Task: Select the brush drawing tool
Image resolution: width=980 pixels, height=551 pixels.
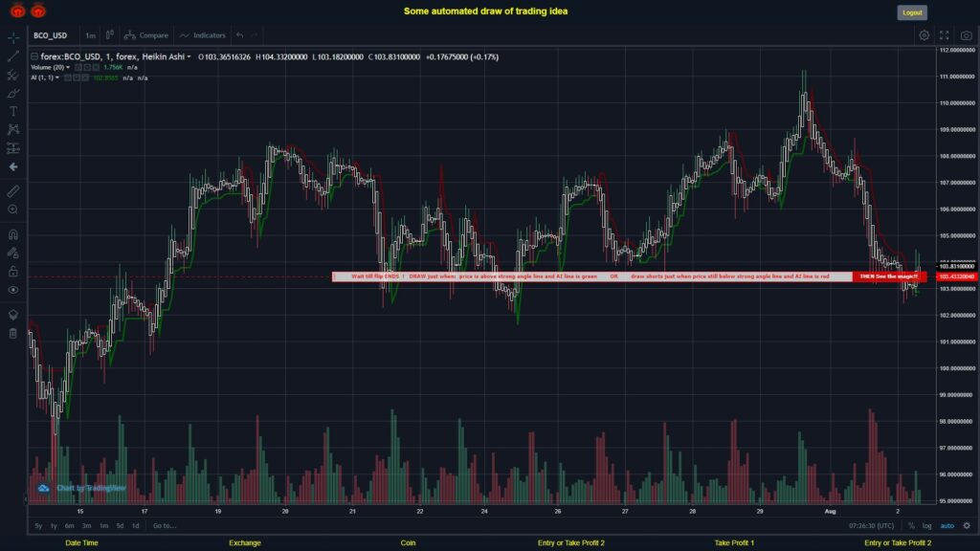Action: click(13, 93)
